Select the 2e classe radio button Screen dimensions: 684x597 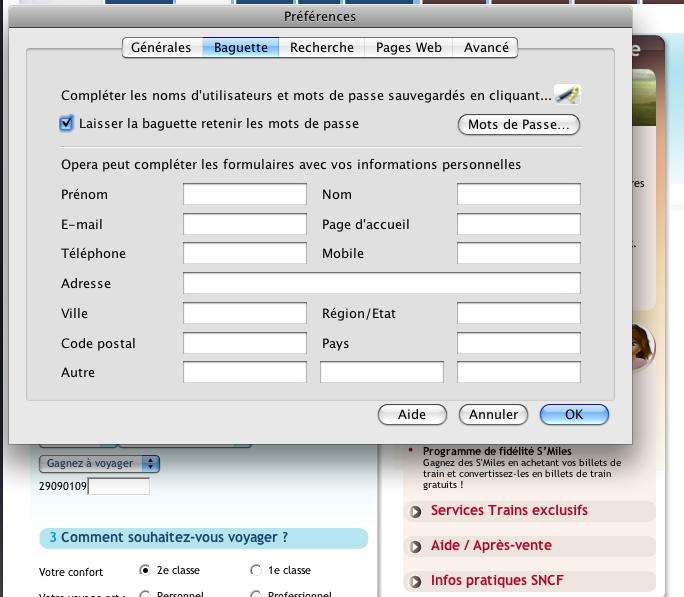click(146, 570)
